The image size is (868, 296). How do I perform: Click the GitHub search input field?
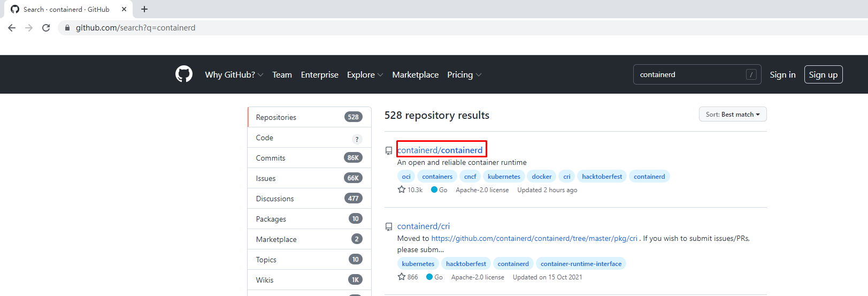click(x=690, y=75)
